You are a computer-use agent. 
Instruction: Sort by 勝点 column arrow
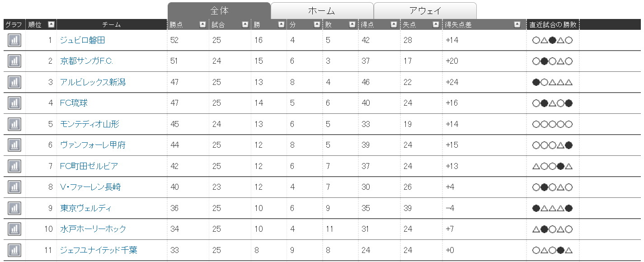tap(202, 25)
